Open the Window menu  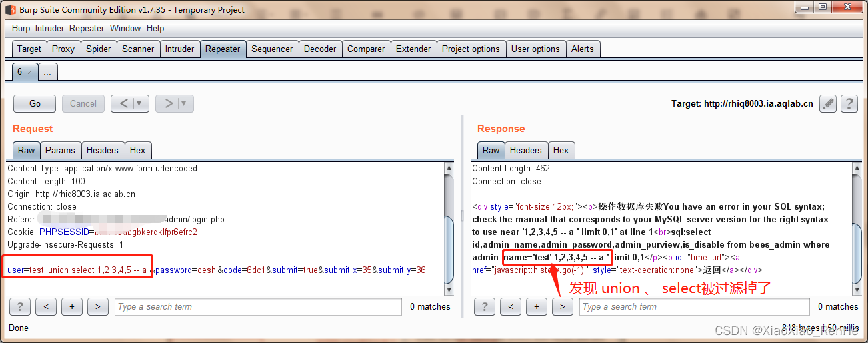pyautogui.click(x=125, y=28)
